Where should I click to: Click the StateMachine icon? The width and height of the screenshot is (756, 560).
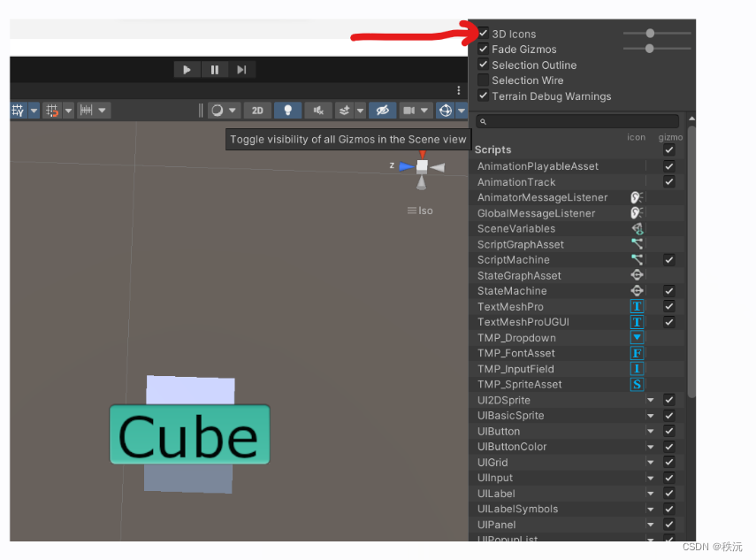[x=637, y=291]
